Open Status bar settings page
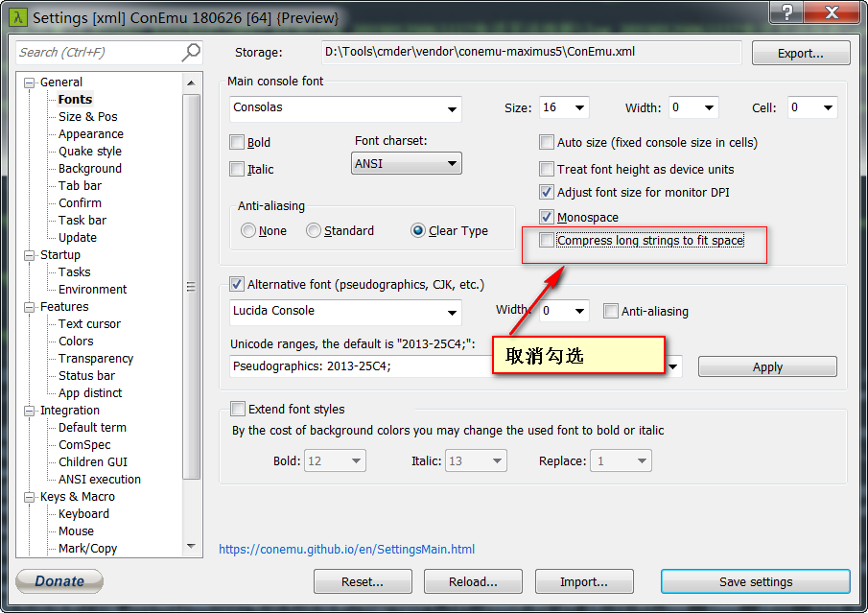This screenshot has height=613, width=868. tap(86, 375)
